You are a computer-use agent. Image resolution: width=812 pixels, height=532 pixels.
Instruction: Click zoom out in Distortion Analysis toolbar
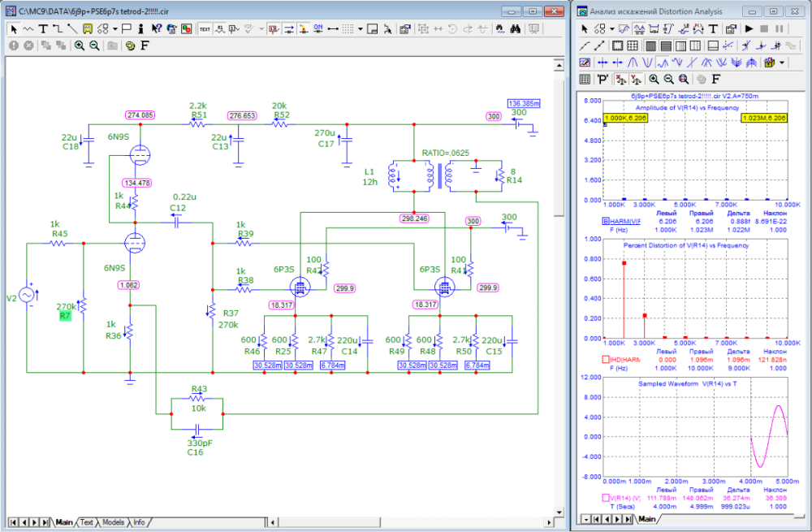click(668, 79)
